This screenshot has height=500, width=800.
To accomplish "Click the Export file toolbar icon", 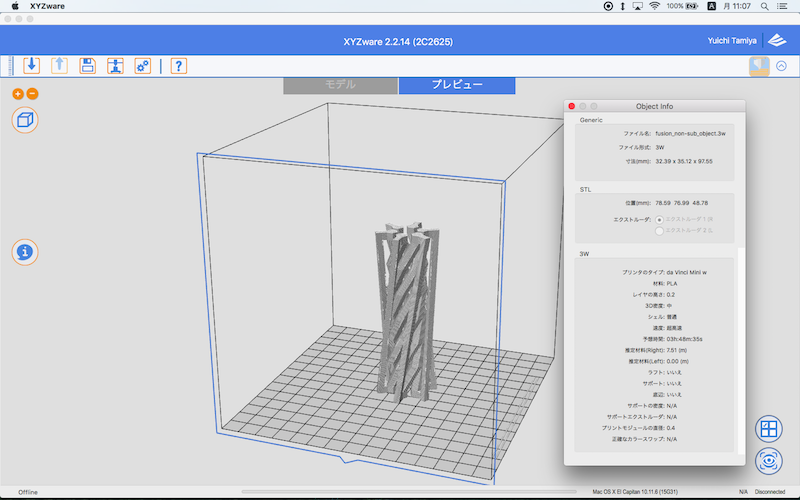I will (x=60, y=66).
